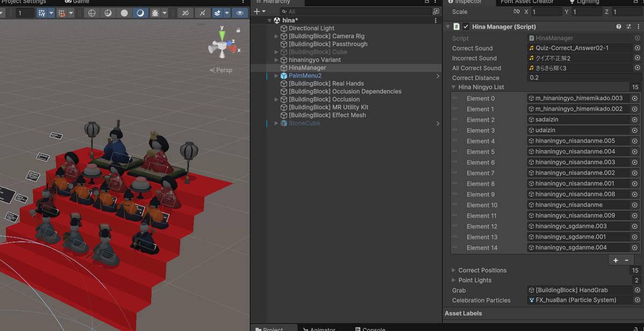Open debug draw mode dropdown arrow
Screen dimensions: 644x331
coord(164,13)
